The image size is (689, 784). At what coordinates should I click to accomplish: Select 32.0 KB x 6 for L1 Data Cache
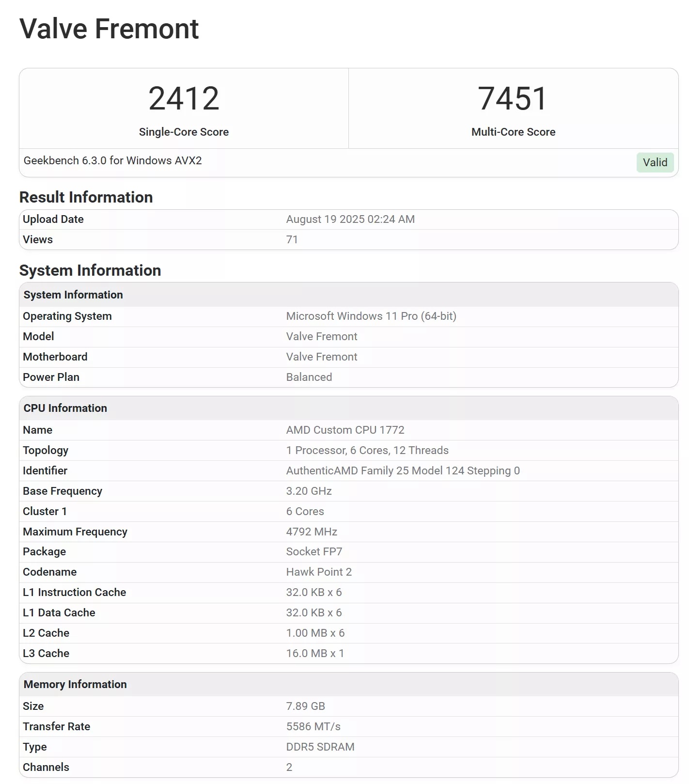(314, 612)
